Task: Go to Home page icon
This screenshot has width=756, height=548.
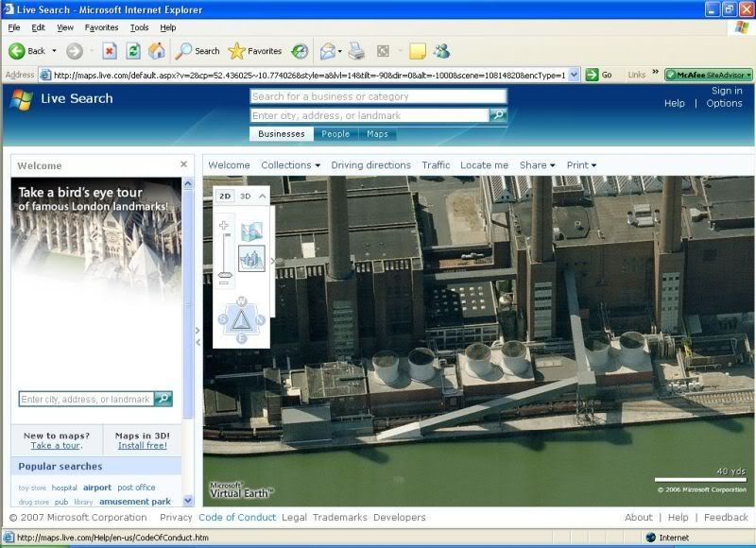Action: click(157, 51)
